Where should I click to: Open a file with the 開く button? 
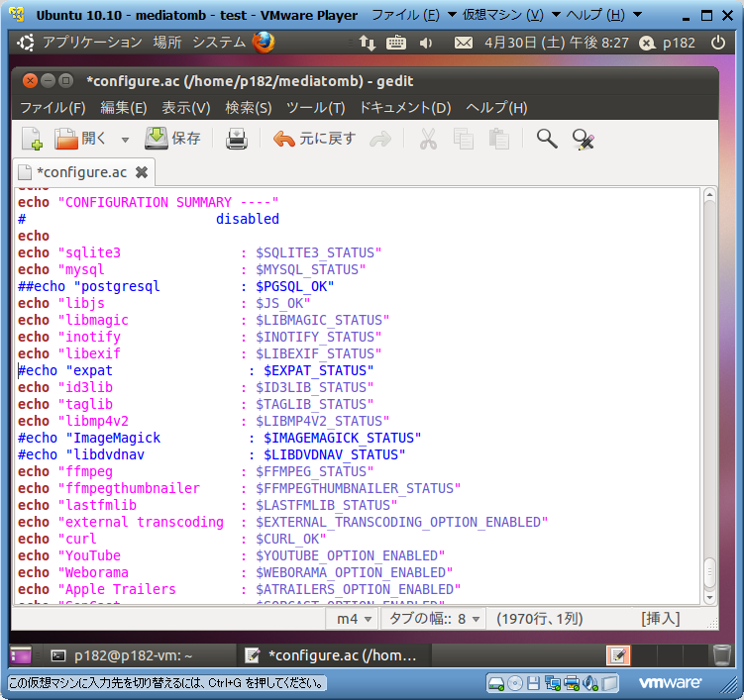[80, 139]
